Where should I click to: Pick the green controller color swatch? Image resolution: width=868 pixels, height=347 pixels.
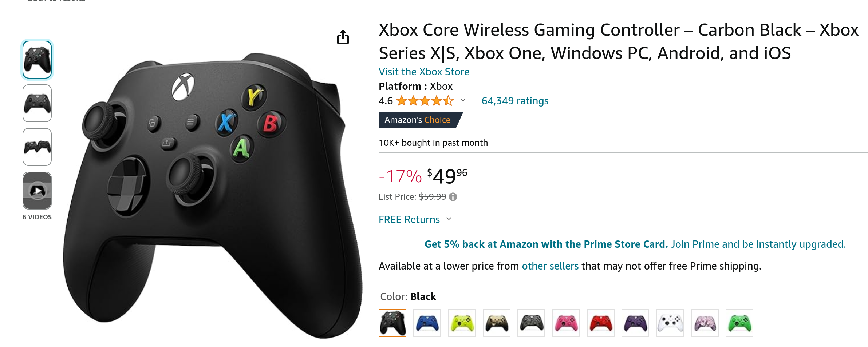coord(739,323)
